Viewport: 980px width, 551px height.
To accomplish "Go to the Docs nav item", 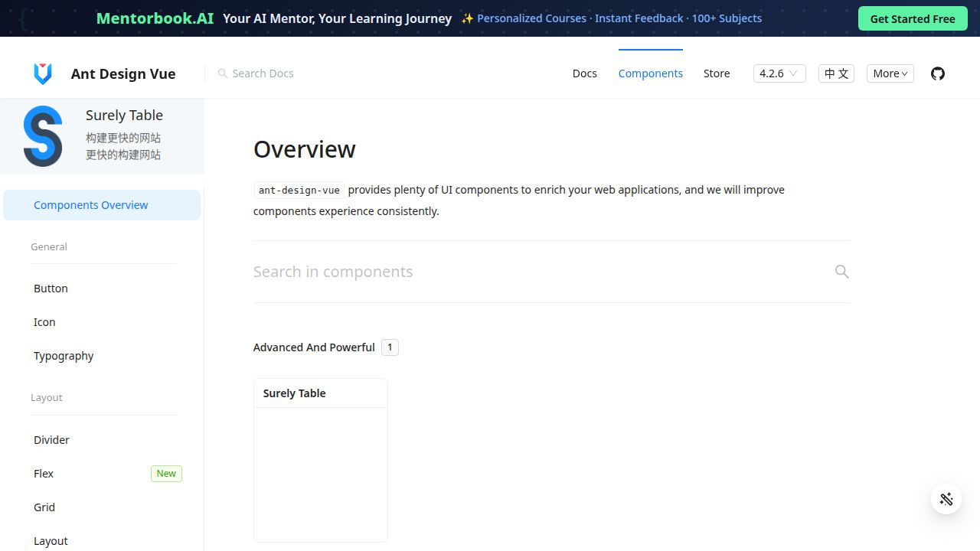I will coord(585,73).
